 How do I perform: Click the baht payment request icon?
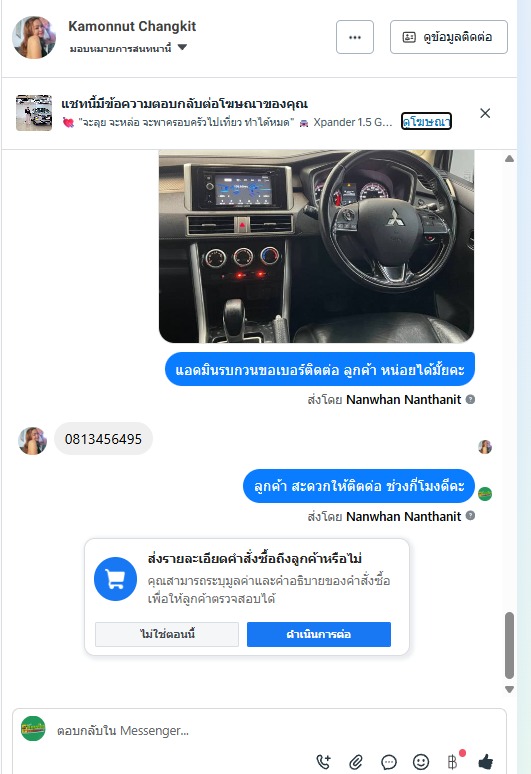tap(453, 762)
